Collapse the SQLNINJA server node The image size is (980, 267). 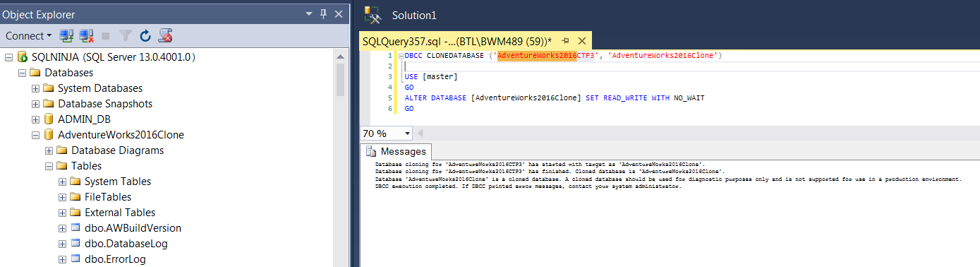point(8,57)
